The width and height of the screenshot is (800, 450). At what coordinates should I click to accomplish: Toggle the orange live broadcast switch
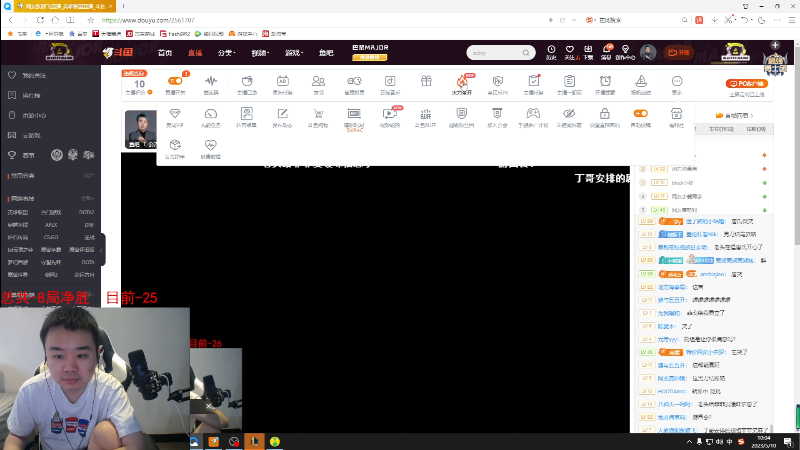175,81
